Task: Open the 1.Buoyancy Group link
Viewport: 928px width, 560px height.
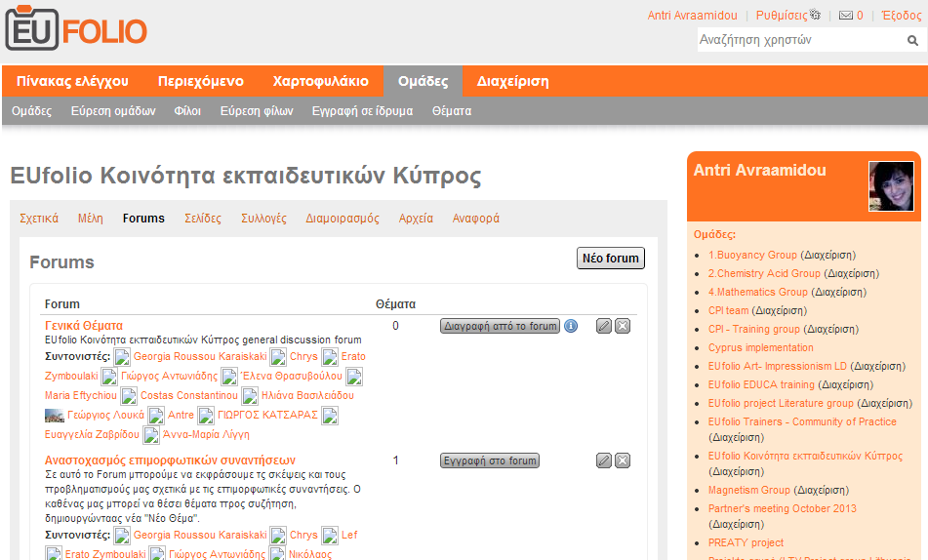Action: coord(752,256)
